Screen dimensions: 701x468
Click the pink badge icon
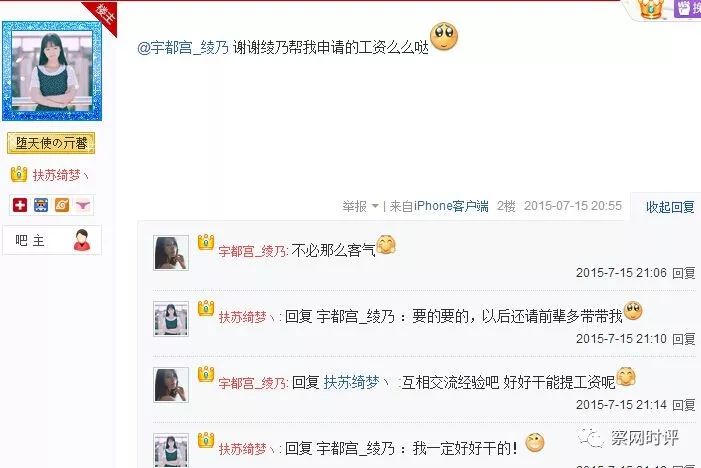tap(83, 205)
